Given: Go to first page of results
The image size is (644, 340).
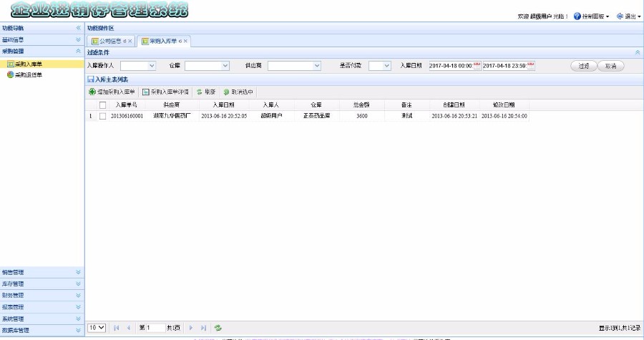Looking at the screenshot, I should [116, 328].
